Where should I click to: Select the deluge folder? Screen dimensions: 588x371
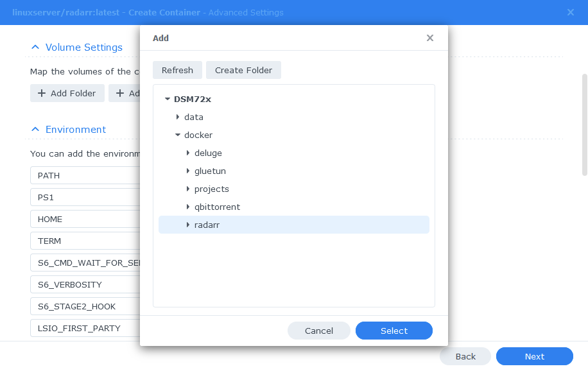point(208,153)
